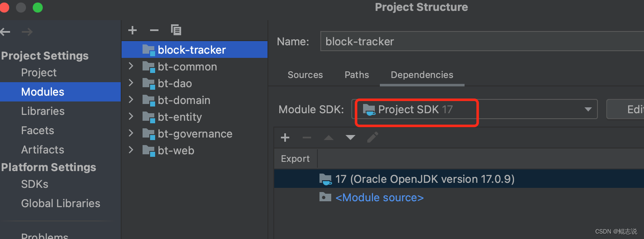The width and height of the screenshot is (644, 239).
Task: Open Project settings section
Action: (39, 73)
